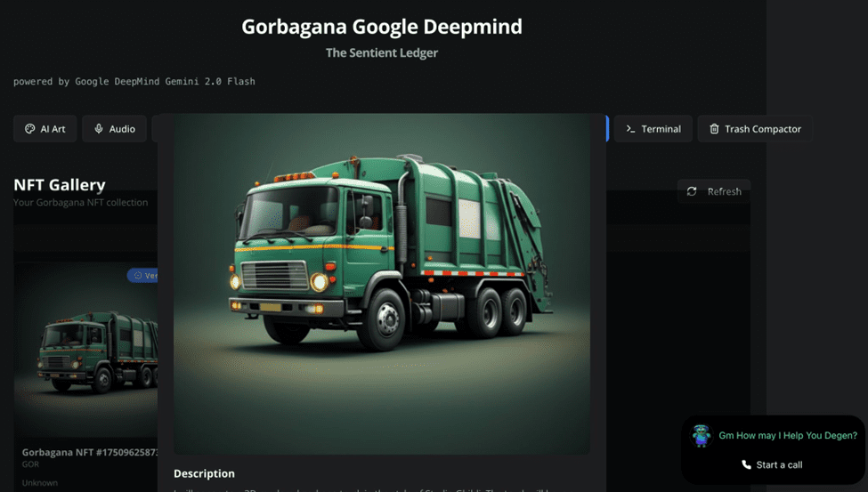Open the Trash Compactor tab
868x492 pixels.
tap(755, 129)
